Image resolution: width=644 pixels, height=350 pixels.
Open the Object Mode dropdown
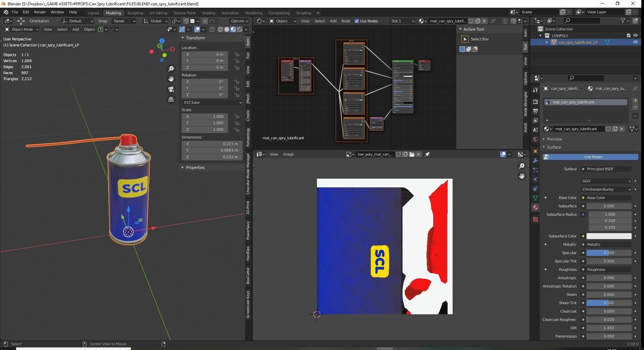pos(22,29)
